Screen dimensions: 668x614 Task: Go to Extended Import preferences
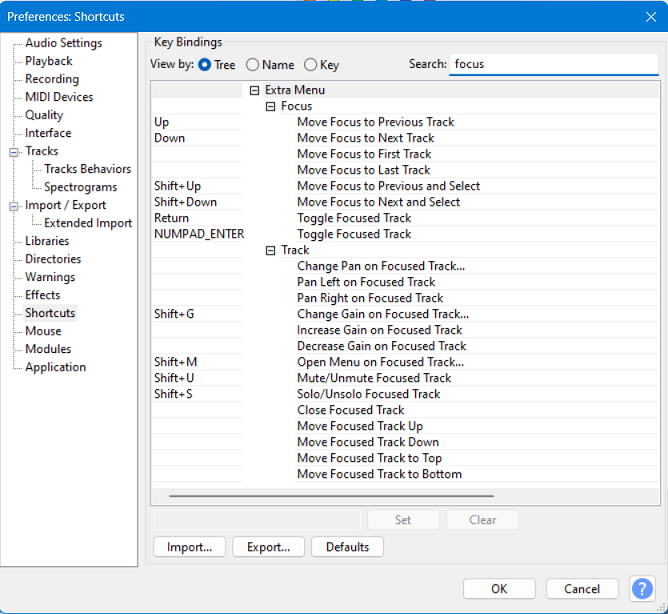pos(88,223)
